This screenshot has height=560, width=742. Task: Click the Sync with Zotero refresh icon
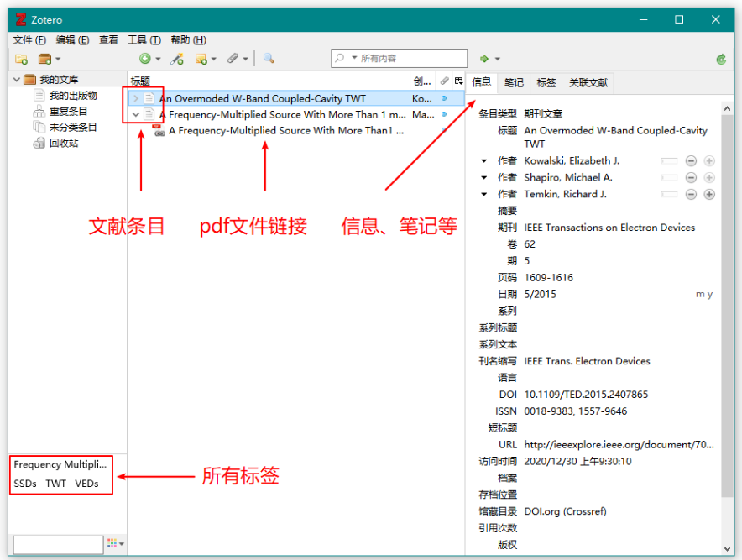[721, 59]
